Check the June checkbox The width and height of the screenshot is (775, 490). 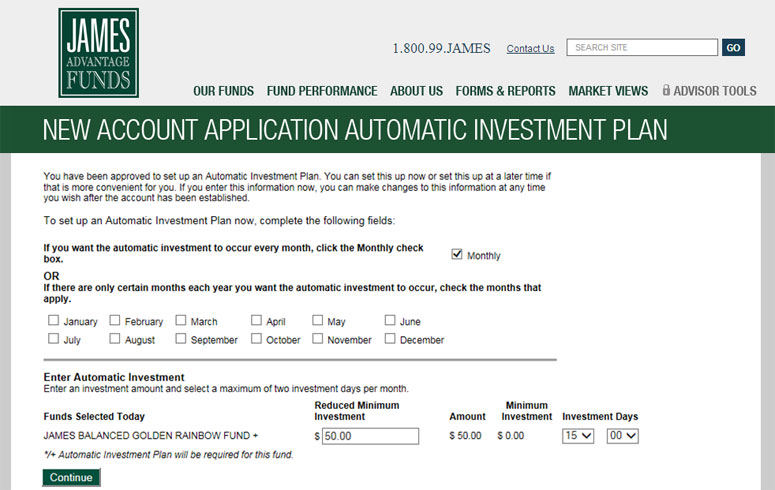390,320
